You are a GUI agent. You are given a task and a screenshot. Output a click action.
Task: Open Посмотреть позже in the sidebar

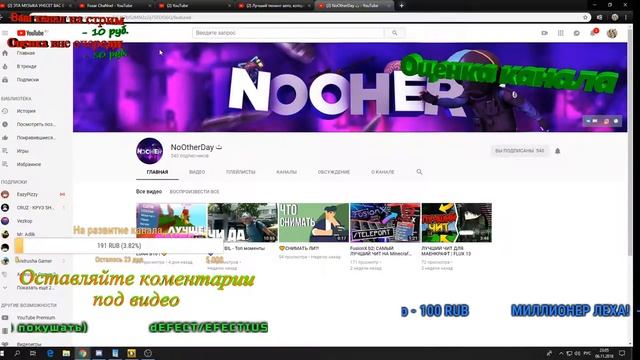click(36, 124)
